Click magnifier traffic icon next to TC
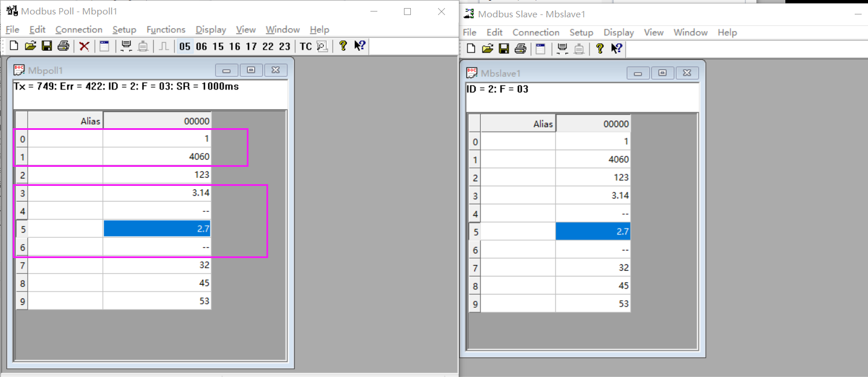The image size is (868, 377). click(322, 46)
